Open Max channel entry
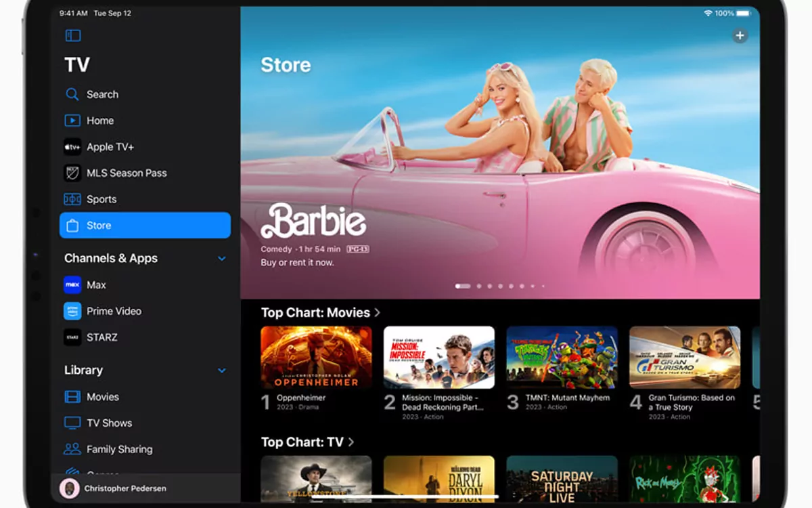 145,284
